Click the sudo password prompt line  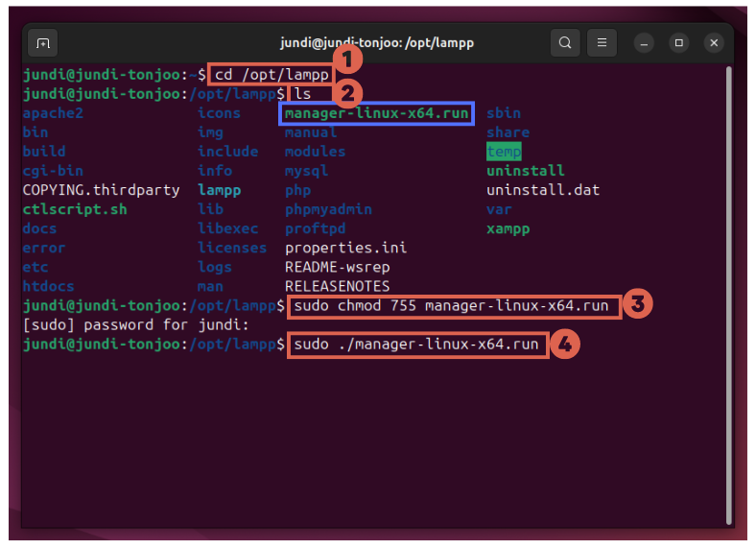(x=136, y=325)
